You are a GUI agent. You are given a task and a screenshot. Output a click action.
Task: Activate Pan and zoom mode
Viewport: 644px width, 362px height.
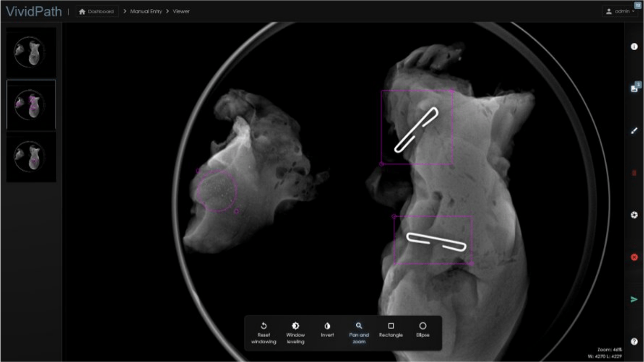click(359, 331)
